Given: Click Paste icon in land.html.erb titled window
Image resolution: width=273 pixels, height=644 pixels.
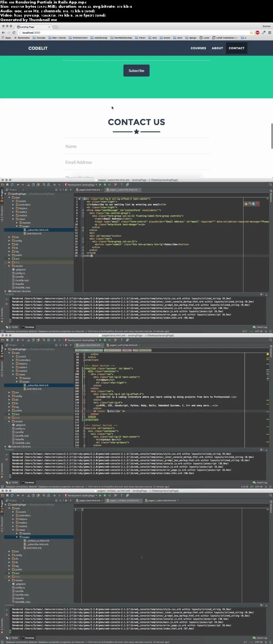Looking at the screenshot, I should (38, 340).
